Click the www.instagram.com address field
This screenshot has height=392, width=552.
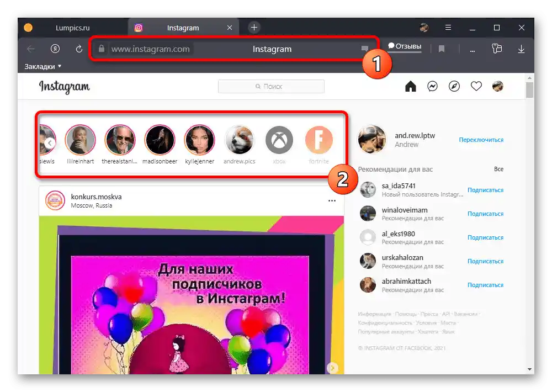pyautogui.click(x=150, y=49)
